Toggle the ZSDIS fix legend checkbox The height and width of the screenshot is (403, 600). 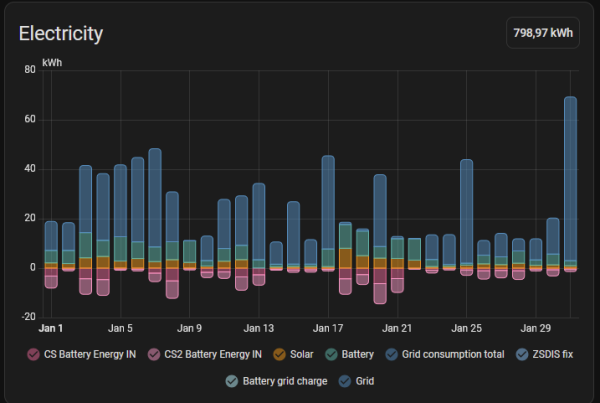point(522,354)
